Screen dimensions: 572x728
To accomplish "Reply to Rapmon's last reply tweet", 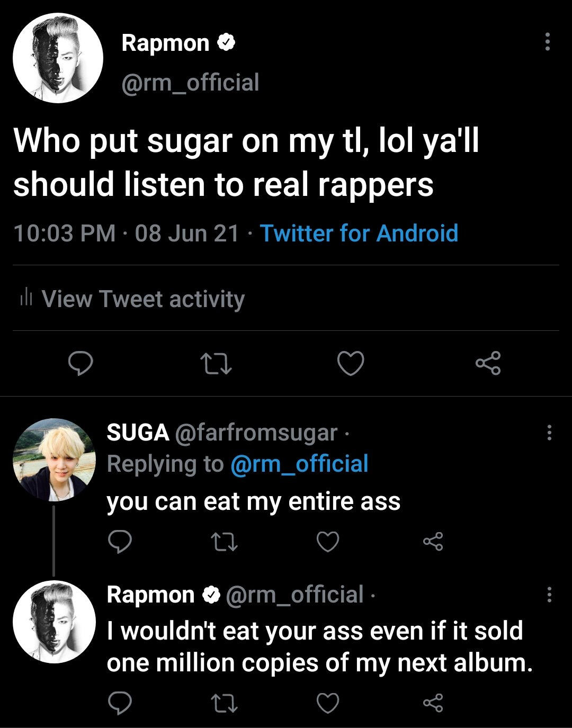I will coord(120,703).
